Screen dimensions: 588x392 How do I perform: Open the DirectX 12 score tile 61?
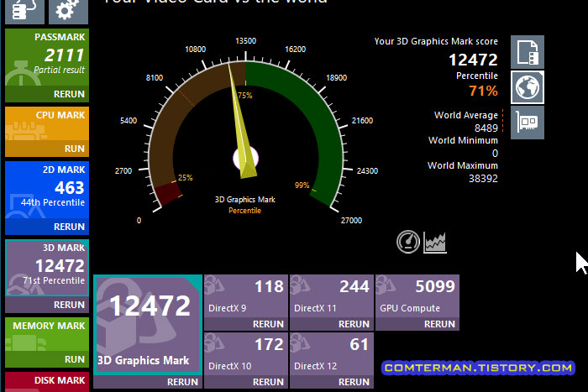(332, 353)
